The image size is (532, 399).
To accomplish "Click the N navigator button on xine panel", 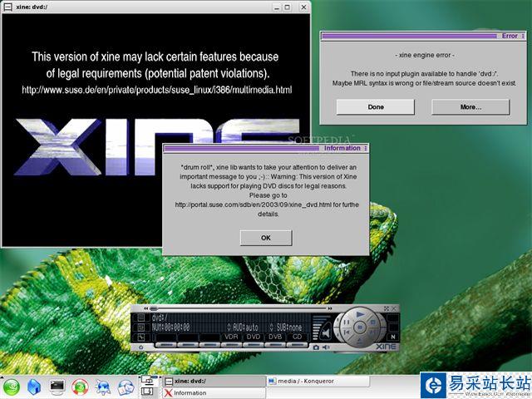I will tap(393, 337).
